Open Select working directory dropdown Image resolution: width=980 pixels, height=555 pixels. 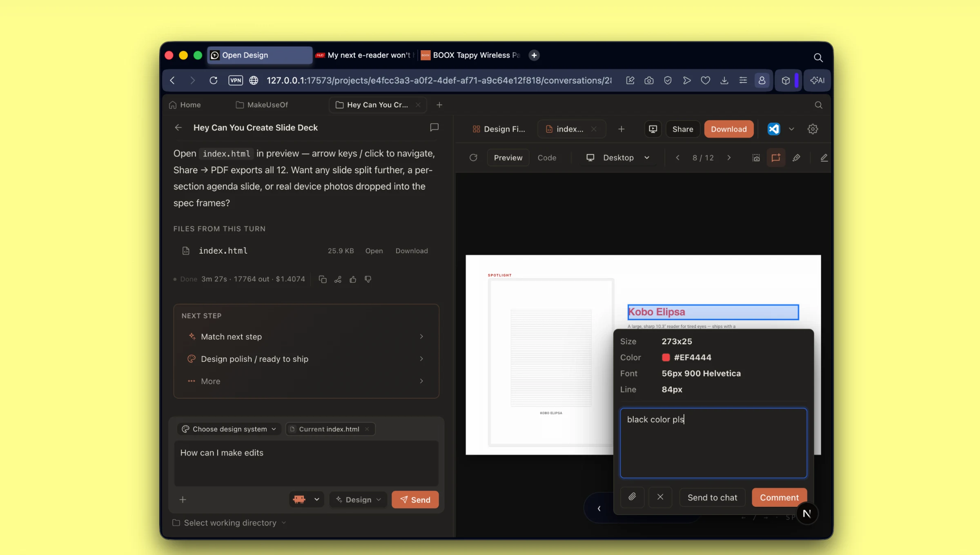[229, 523]
